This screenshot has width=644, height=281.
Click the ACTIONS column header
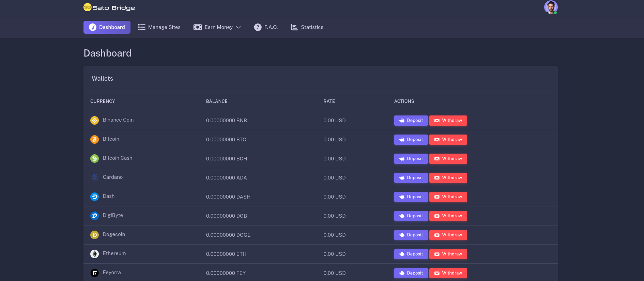(x=404, y=101)
